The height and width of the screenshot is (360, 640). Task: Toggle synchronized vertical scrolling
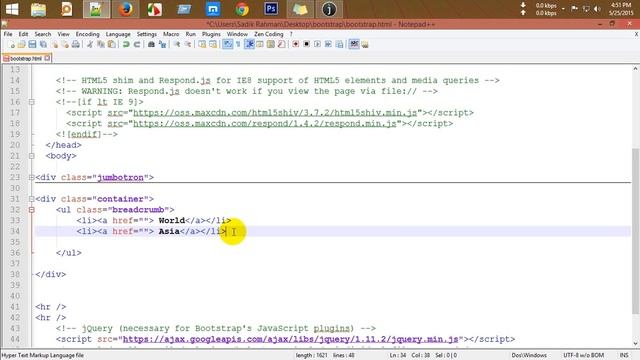point(202,44)
